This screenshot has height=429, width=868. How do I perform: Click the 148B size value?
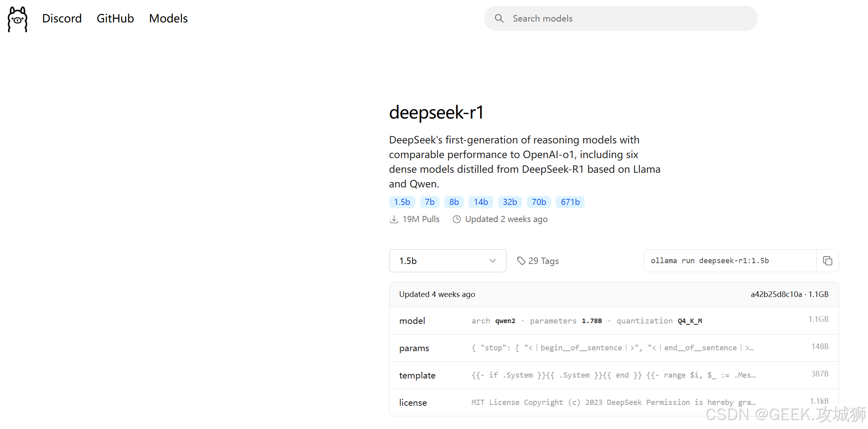pyautogui.click(x=820, y=346)
